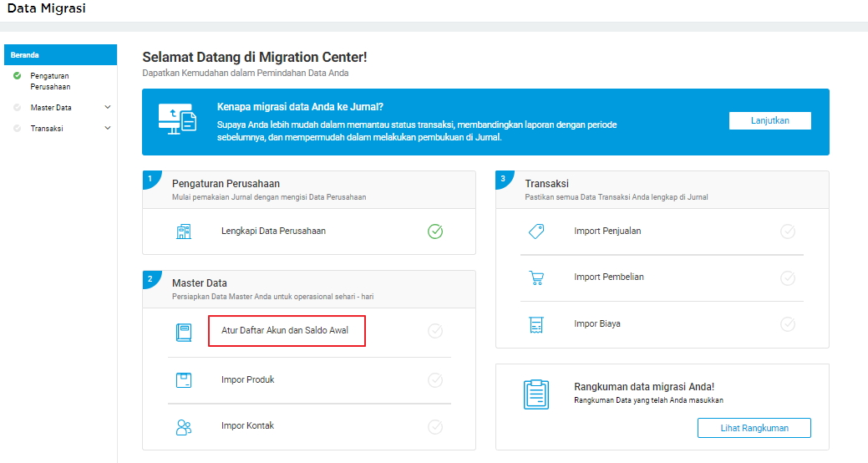The height and width of the screenshot is (463, 868).
Task: Click the grey checkmark for Atur Daftar Akun
Action: [435, 331]
